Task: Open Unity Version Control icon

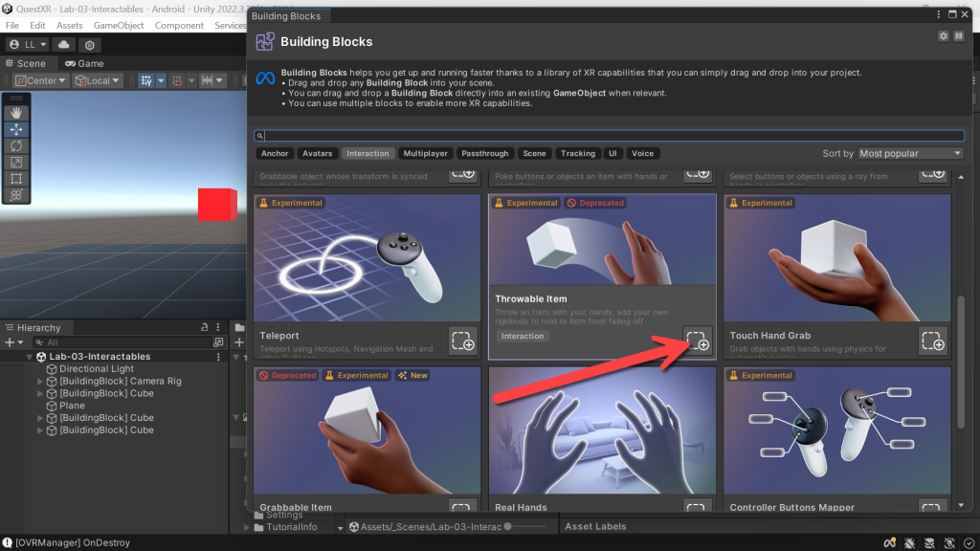Action: [89, 45]
